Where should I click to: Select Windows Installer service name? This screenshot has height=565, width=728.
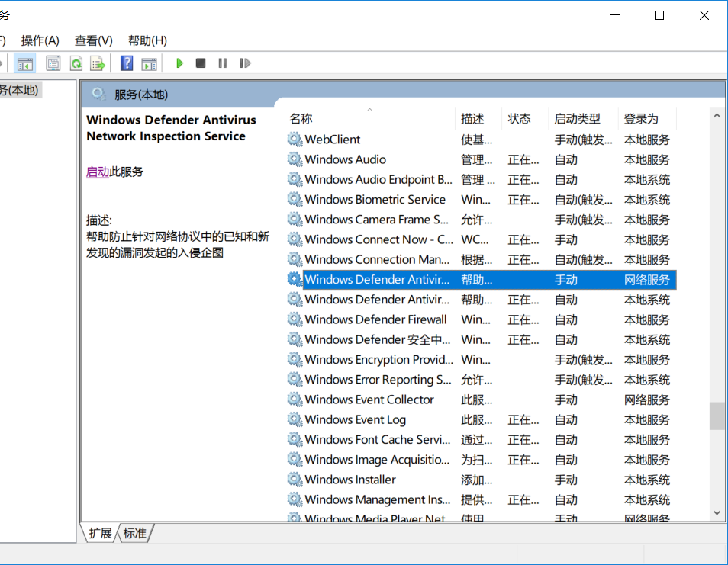coord(350,479)
